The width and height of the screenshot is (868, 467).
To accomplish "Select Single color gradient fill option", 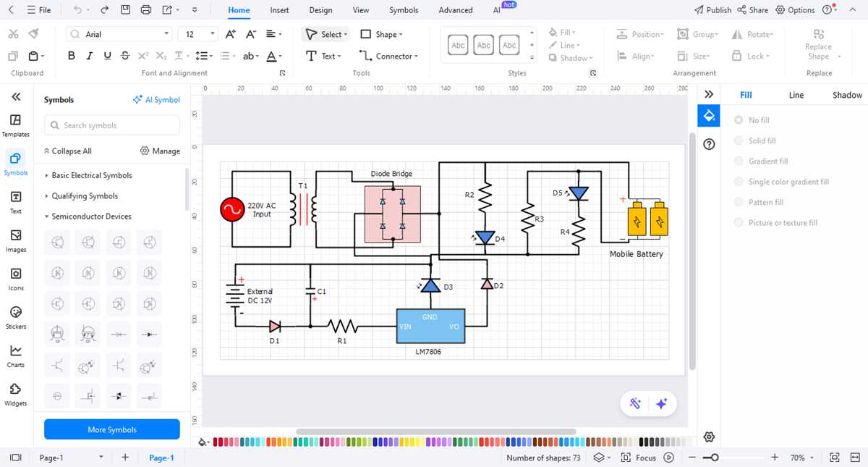I will point(781,182).
